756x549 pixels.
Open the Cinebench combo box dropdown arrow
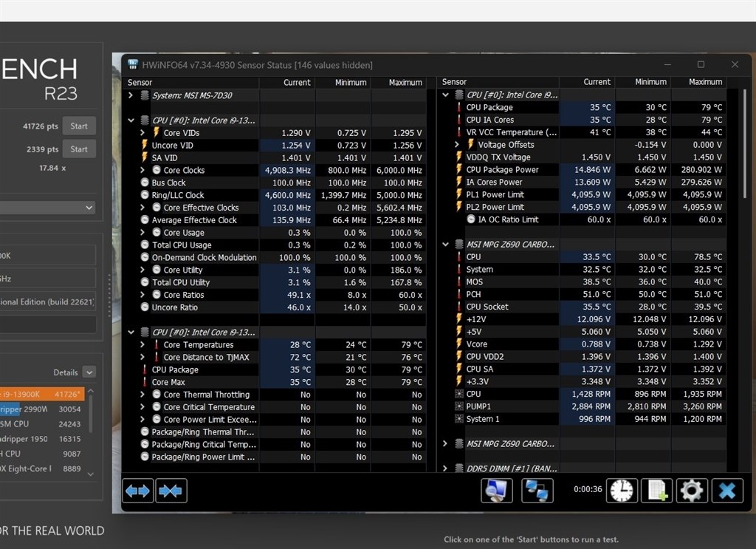(x=89, y=208)
